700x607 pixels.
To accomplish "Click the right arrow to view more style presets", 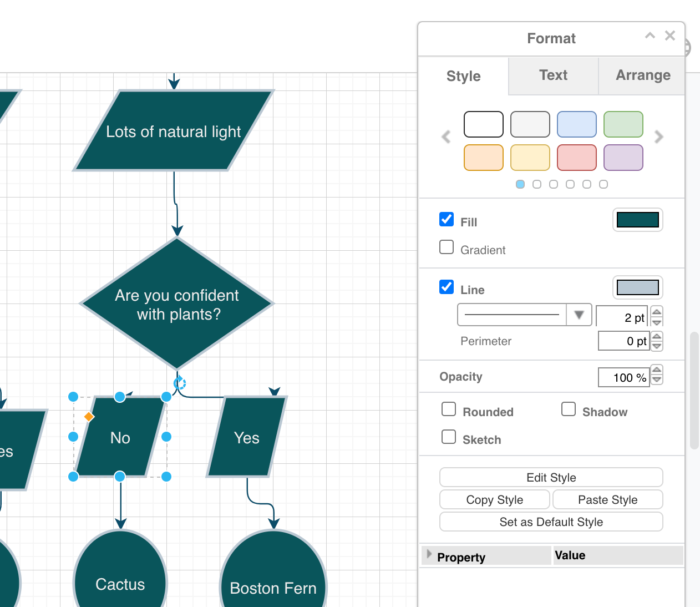I will [660, 136].
